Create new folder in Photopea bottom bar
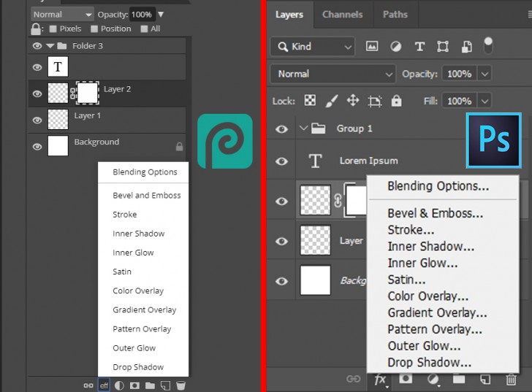 (150, 385)
